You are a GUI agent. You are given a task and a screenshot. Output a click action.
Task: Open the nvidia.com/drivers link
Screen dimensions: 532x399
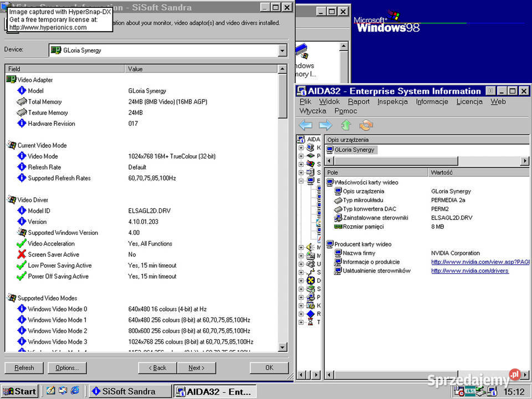pyautogui.click(x=470, y=271)
